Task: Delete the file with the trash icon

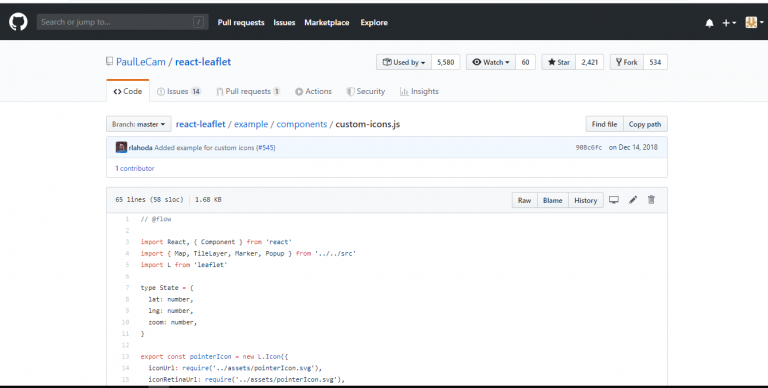Action: 651,200
